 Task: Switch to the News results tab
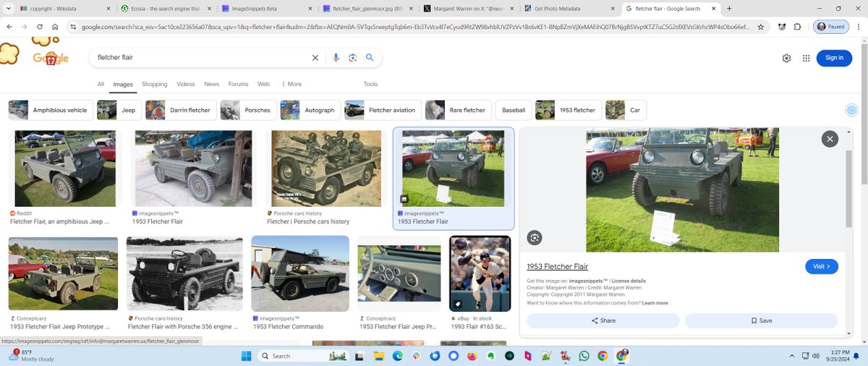(x=211, y=84)
